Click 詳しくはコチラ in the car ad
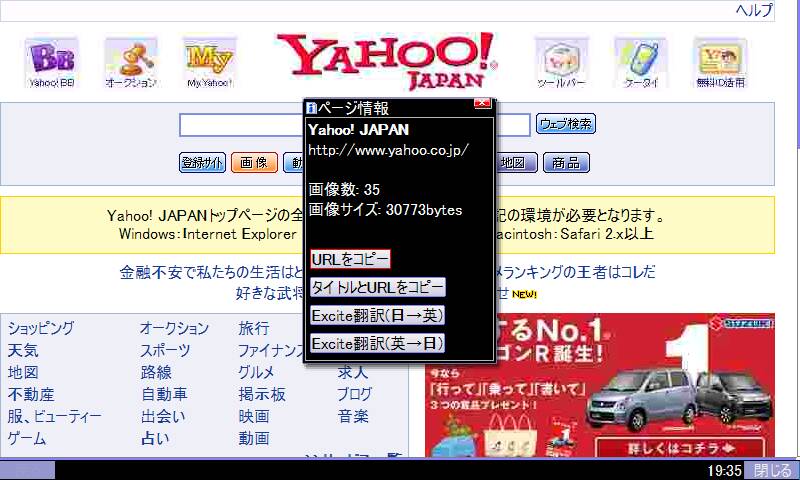Image resolution: width=800 pixels, height=480 pixels. (681, 448)
